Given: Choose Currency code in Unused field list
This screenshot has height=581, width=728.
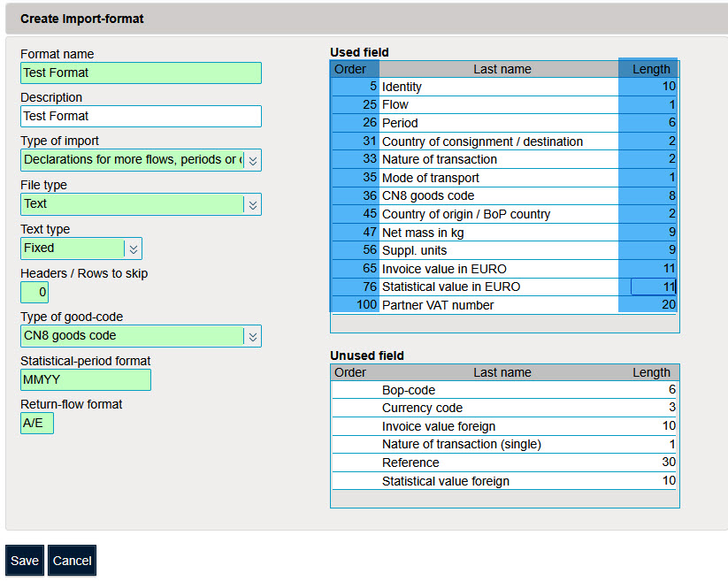Looking at the screenshot, I should click(x=500, y=409).
